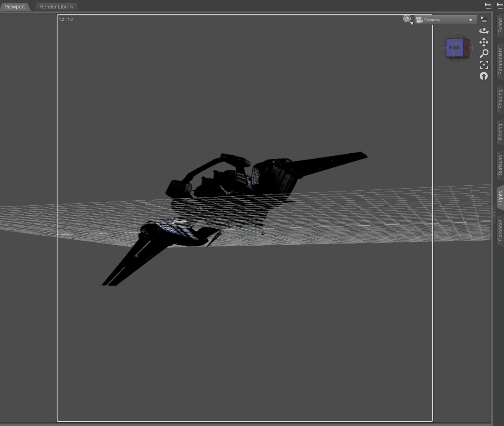Viewport: 504px width, 426px height.
Task: Select the Orbit camera tool icon
Action: coord(484,31)
